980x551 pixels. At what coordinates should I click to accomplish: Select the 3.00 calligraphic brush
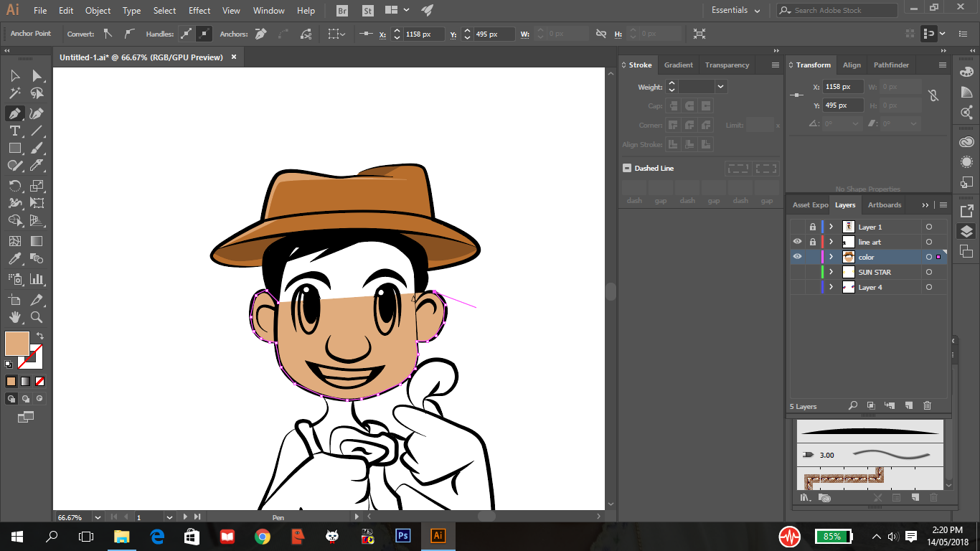coord(870,455)
